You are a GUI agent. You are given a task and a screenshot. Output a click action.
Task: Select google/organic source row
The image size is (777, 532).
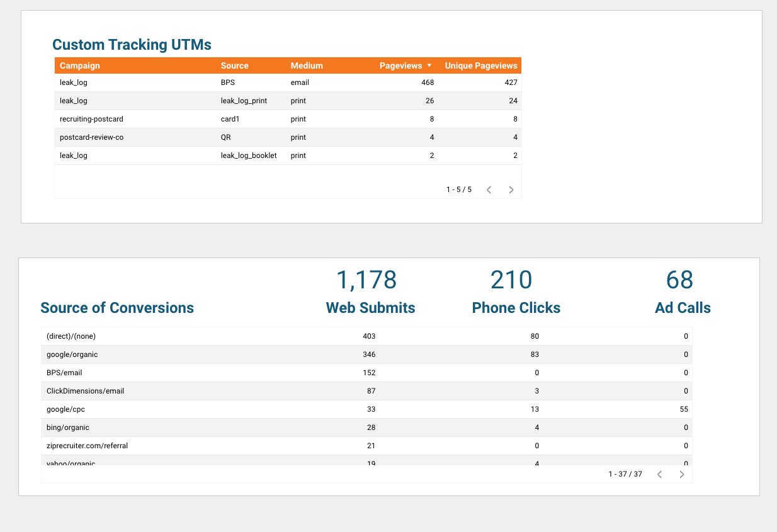pyautogui.click(x=366, y=354)
